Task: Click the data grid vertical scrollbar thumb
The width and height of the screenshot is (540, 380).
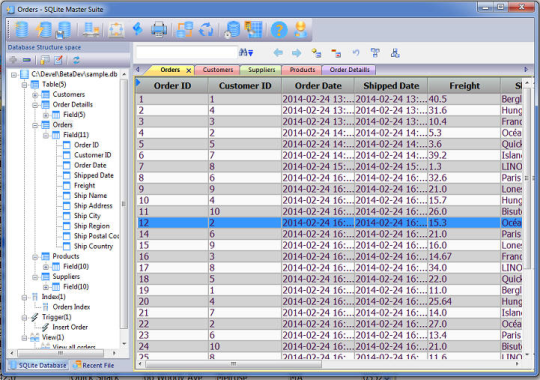Action: tap(527, 178)
